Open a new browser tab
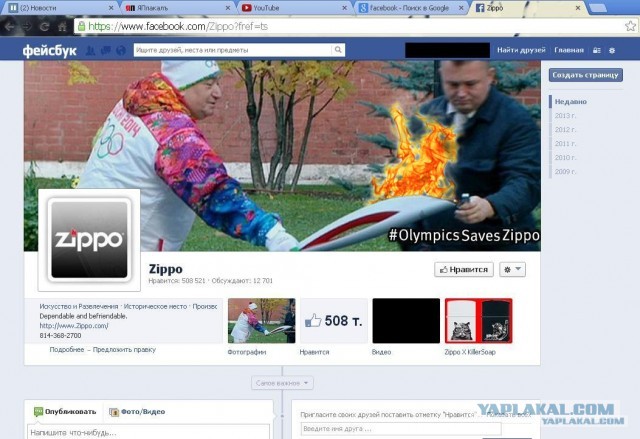640x439 pixels. coord(598,8)
